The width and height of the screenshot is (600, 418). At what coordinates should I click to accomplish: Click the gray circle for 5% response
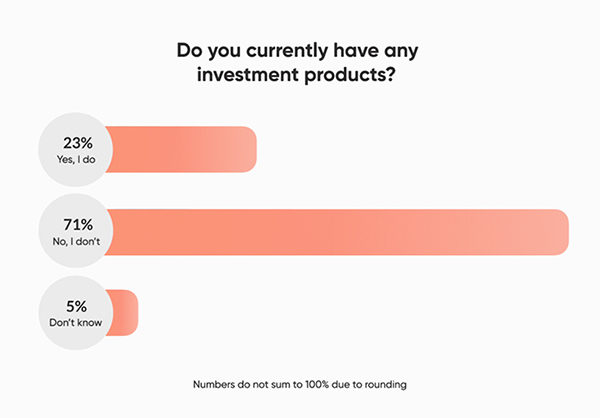(76, 313)
